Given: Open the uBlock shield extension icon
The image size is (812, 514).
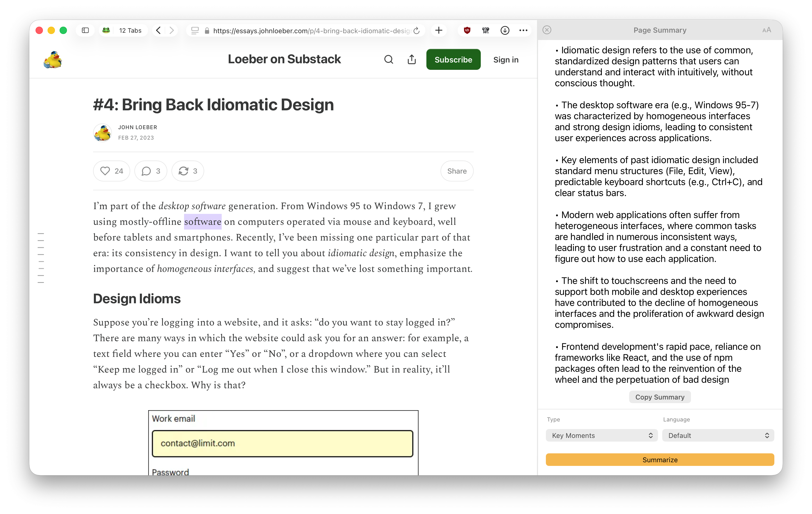Looking at the screenshot, I should click(x=467, y=30).
